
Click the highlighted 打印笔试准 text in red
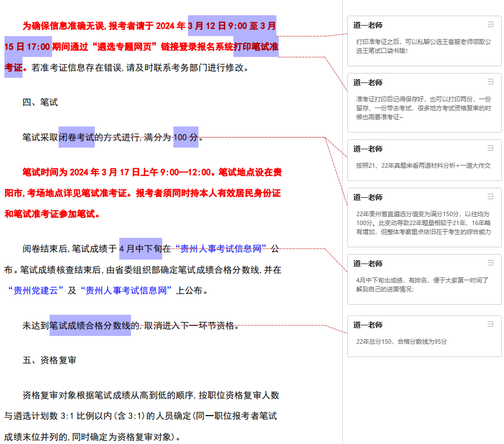(x=255, y=47)
